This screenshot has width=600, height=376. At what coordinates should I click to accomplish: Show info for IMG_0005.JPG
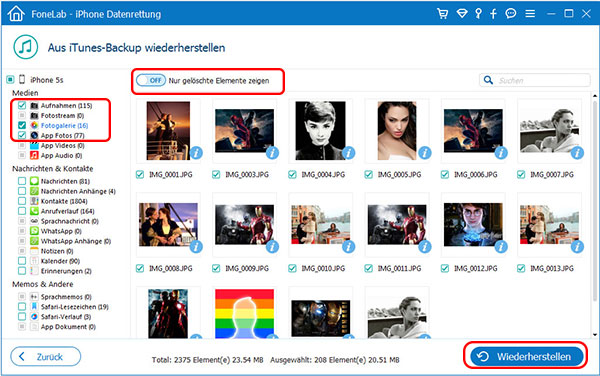coord(425,153)
